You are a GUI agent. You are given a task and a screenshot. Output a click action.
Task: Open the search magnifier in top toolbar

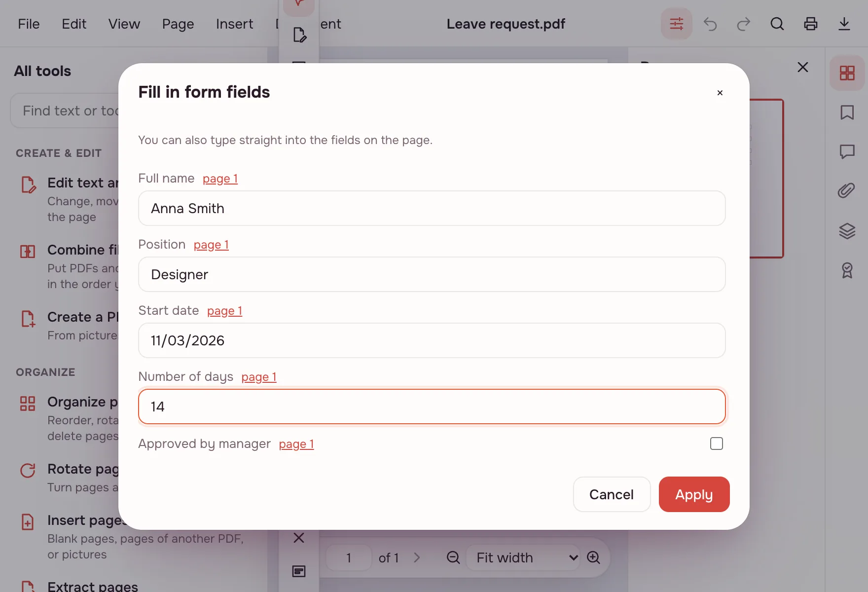(777, 24)
